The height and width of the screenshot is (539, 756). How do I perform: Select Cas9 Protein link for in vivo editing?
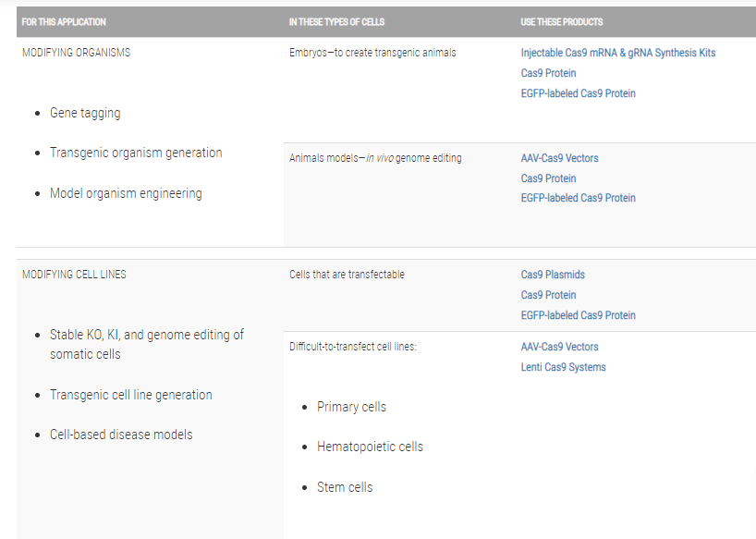coord(548,178)
